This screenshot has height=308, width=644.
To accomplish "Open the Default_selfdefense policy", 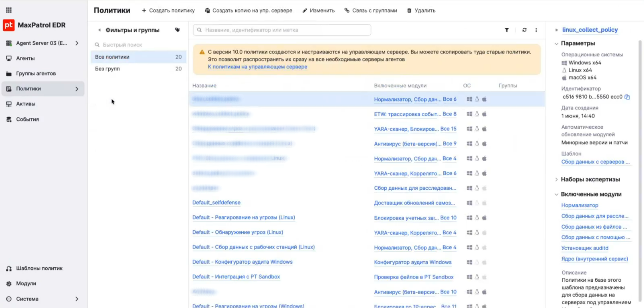I will (216, 202).
